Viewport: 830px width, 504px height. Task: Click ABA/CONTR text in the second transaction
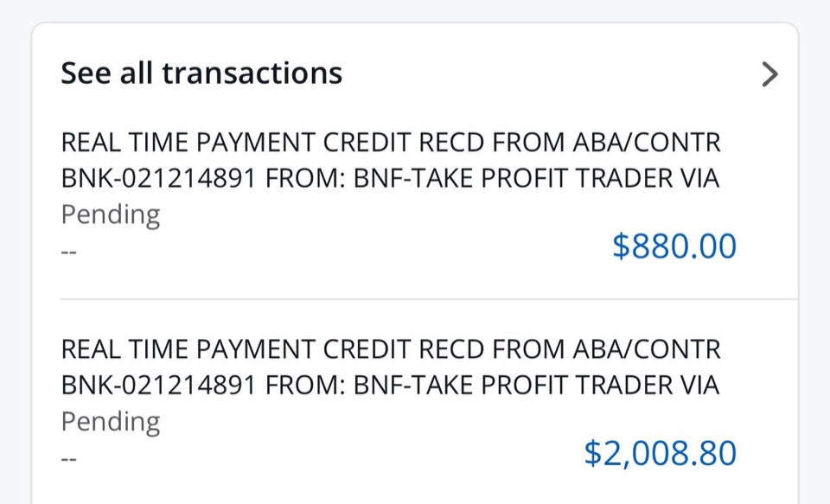point(647,349)
